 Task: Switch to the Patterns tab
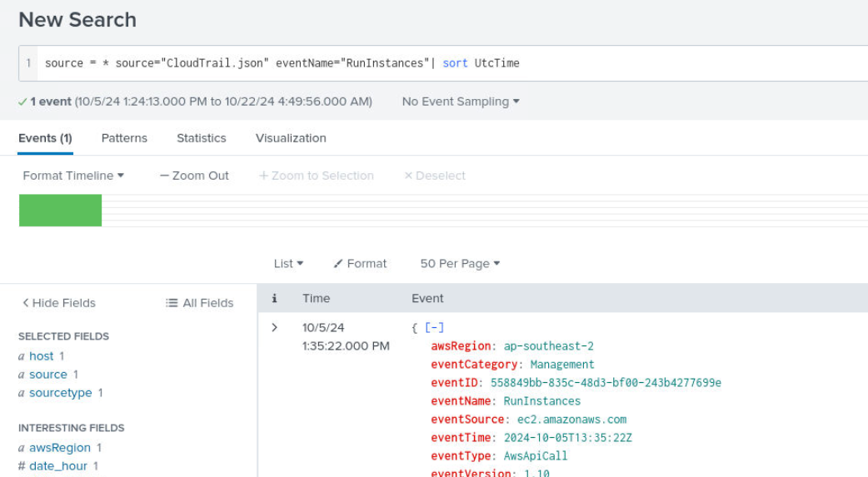tap(124, 138)
